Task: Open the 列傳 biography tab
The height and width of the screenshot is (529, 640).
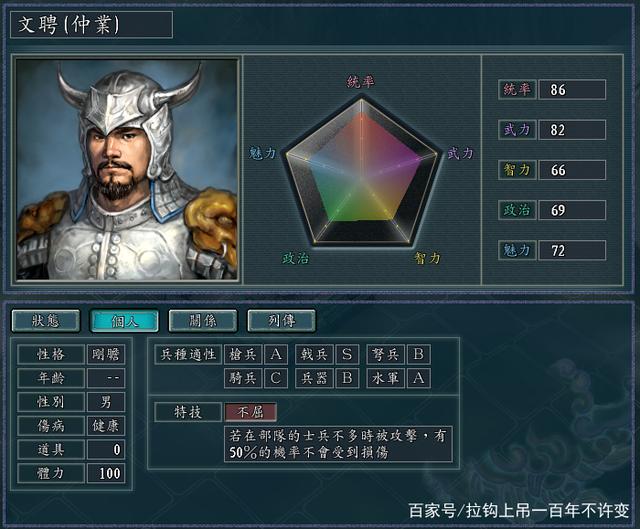Action: [x=281, y=321]
